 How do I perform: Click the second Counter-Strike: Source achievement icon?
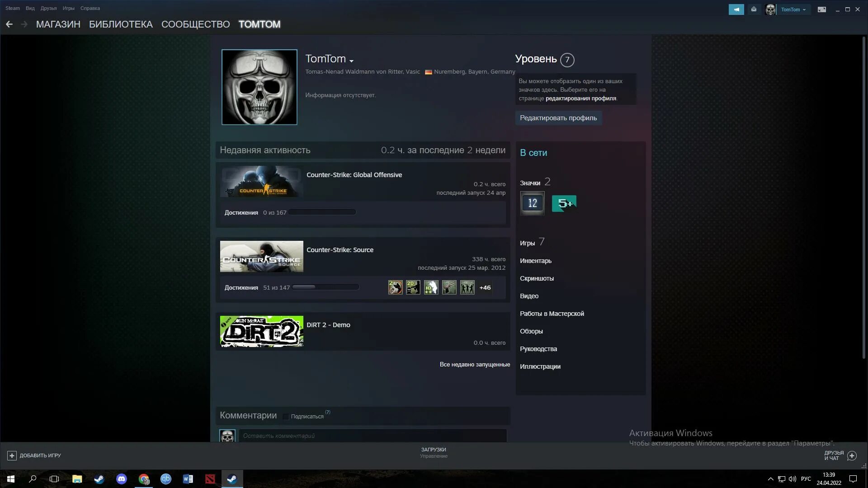click(x=413, y=287)
